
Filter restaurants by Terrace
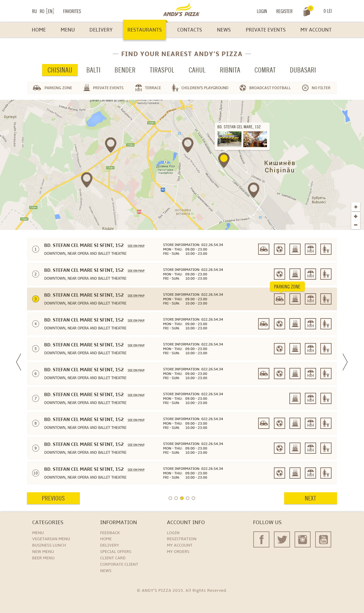[x=148, y=88]
